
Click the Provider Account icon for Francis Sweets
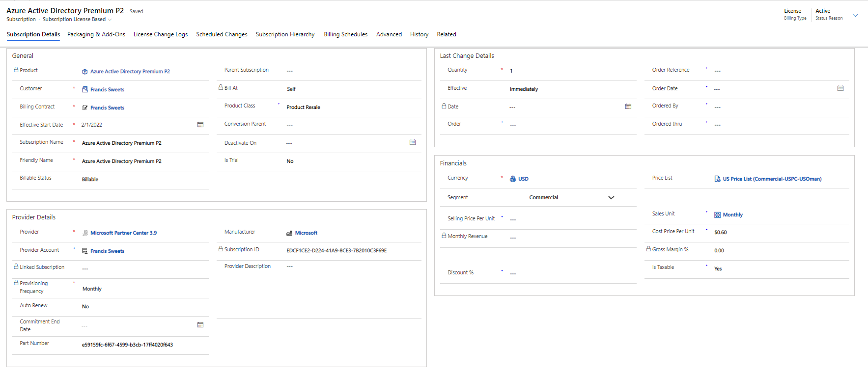(85, 251)
